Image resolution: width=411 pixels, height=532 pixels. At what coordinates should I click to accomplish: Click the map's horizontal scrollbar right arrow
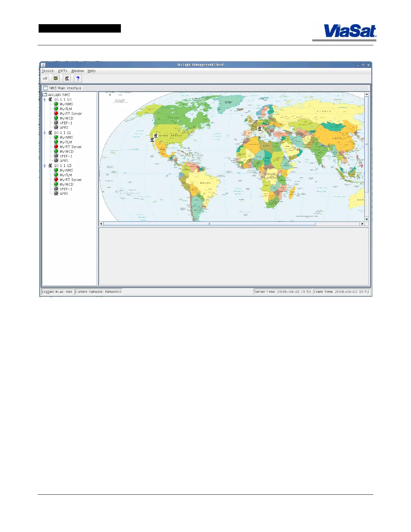362,224
